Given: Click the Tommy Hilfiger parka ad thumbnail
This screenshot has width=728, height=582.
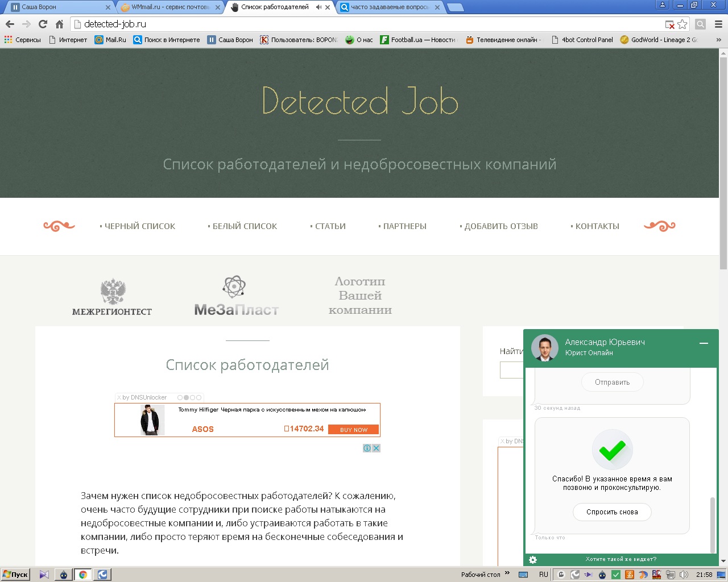Looking at the screenshot, I should (152, 420).
